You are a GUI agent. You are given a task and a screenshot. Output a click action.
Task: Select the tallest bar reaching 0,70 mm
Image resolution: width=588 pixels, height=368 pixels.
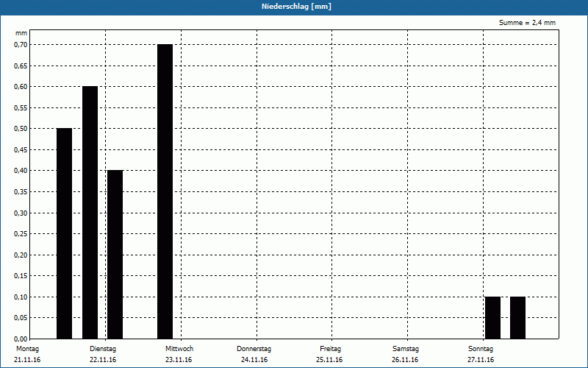coord(165,191)
